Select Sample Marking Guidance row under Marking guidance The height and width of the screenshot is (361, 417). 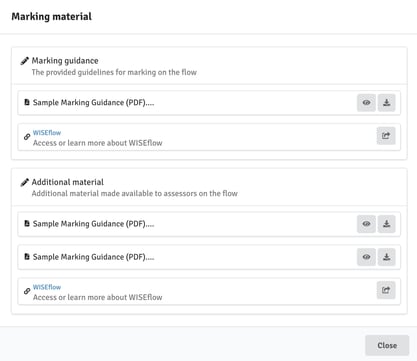[209, 103]
